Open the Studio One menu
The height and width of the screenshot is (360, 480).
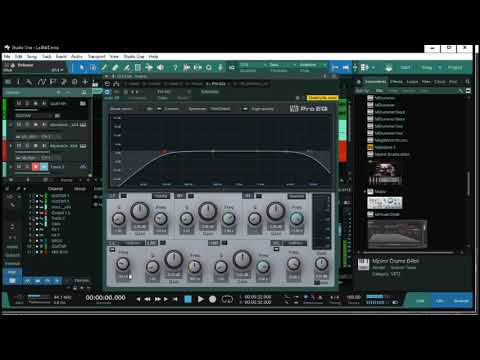[x=134, y=56]
